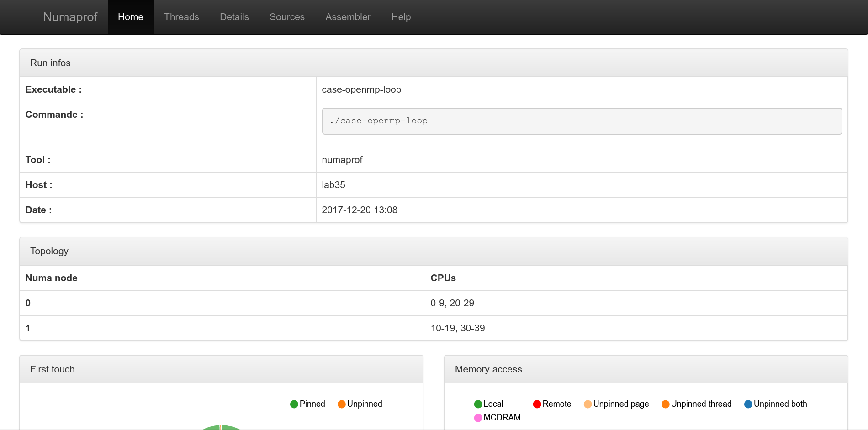Open the Help menu item
The height and width of the screenshot is (430, 868).
(401, 17)
